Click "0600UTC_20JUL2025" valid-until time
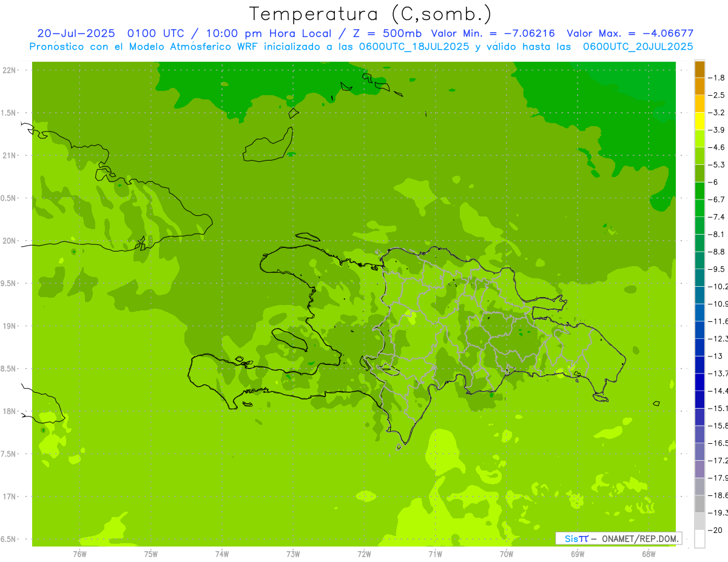728x562 pixels. tap(638, 47)
